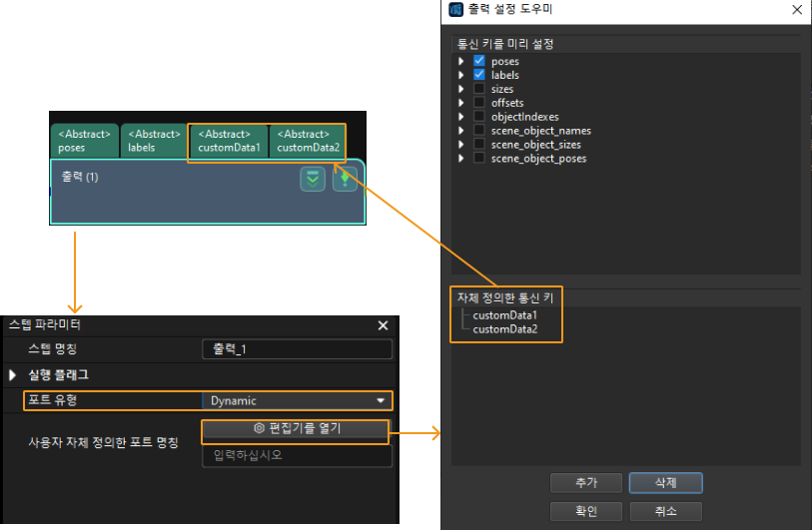Click the double-chevron icon on the 출력 step
The width and height of the screenshot is (812, 530).
click(313, 179)
